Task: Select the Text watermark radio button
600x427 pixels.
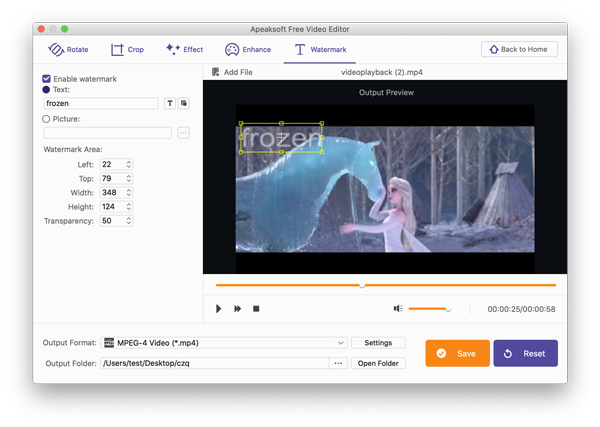Action: click(46, 90)
